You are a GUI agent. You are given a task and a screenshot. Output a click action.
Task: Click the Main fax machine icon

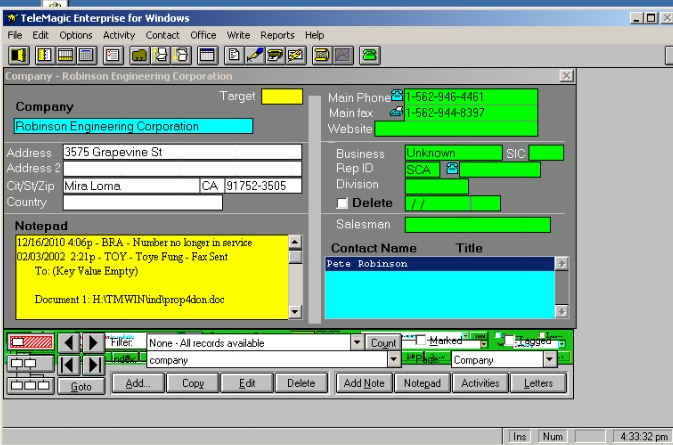pyautogui.click(x=397, y=112)
